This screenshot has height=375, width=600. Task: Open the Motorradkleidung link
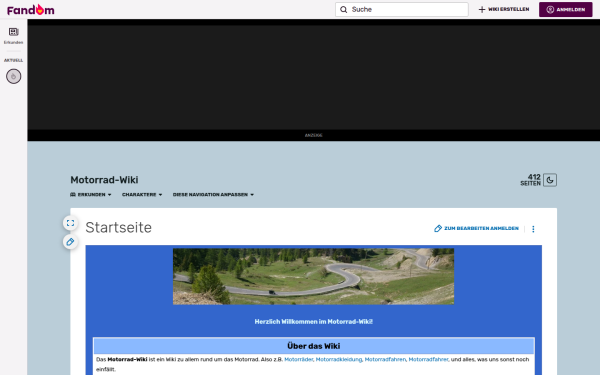tap(339, 359)
